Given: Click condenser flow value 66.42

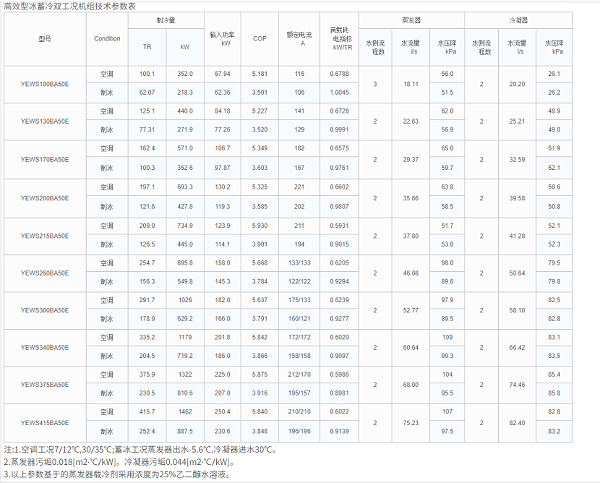Looking at the screenshot, I should (517, 348).
